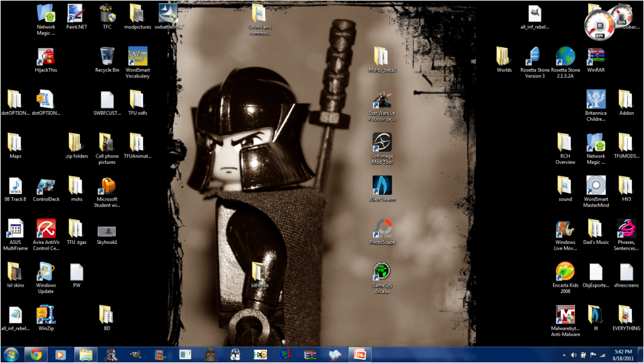Open HxD hex editor in taskbar
The height and width of the screenshot is (363, 644).
(x=261, y=354)
